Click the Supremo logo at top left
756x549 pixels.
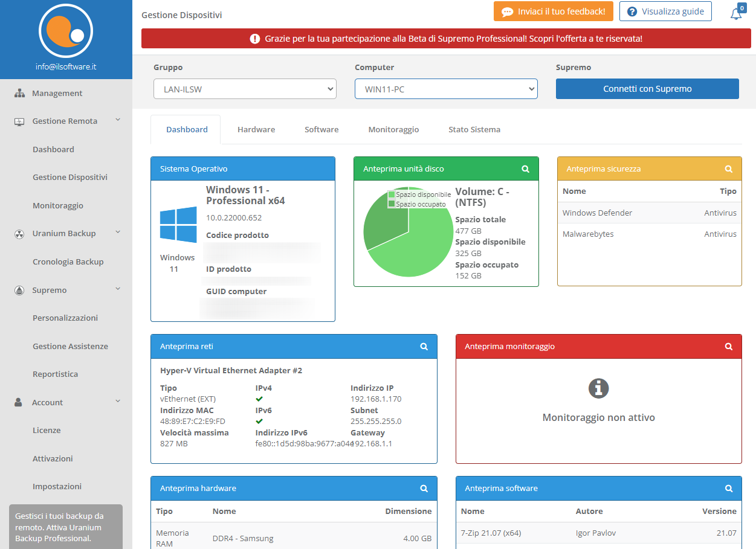click(66, 30)
